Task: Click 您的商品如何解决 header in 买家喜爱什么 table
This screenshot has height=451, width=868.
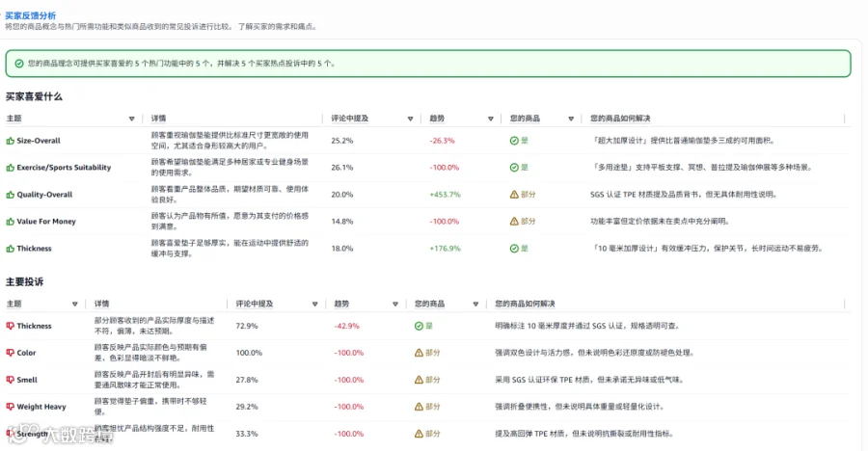Action: (620, 119)
